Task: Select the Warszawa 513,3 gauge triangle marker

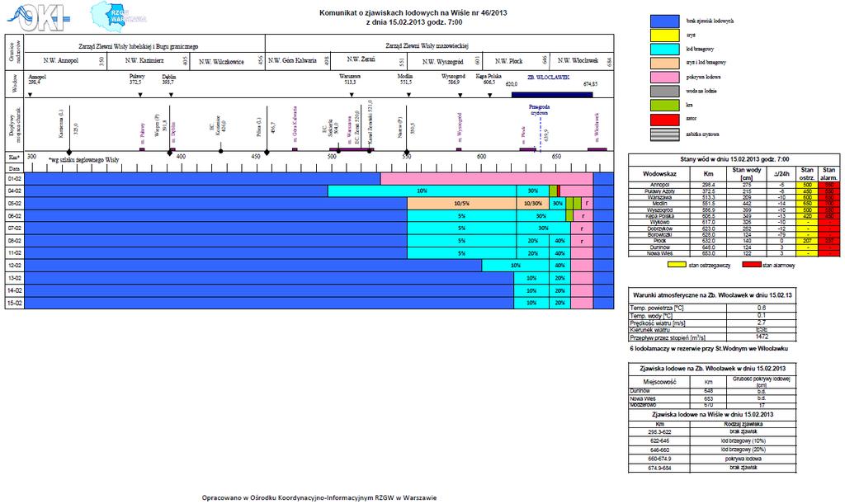Action: click(x=352, y=95)
